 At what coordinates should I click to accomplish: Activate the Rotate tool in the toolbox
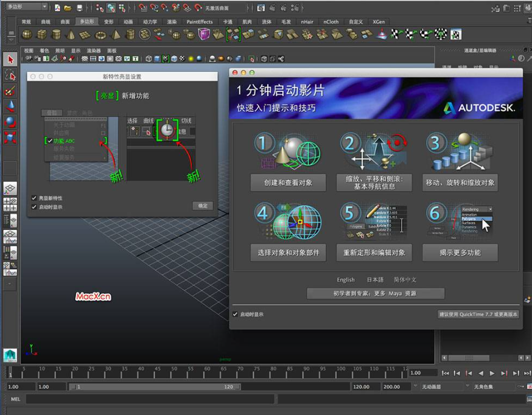click(x=10, y=122)
